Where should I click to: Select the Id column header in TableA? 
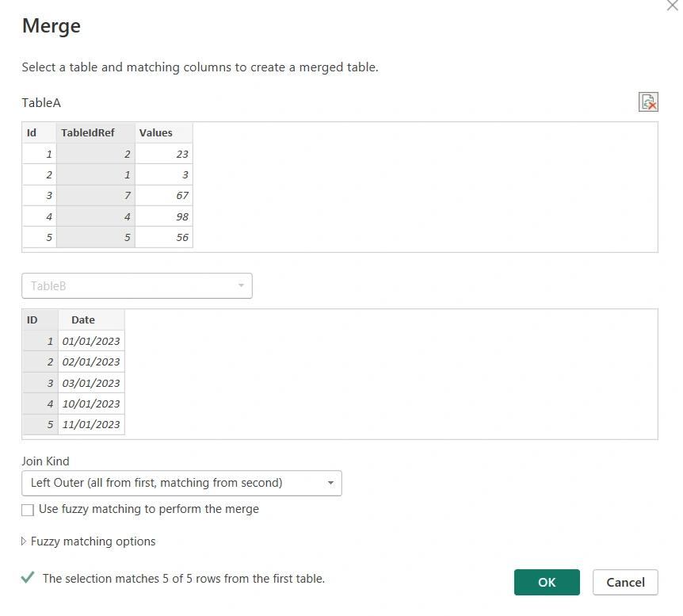pos(39,133)
